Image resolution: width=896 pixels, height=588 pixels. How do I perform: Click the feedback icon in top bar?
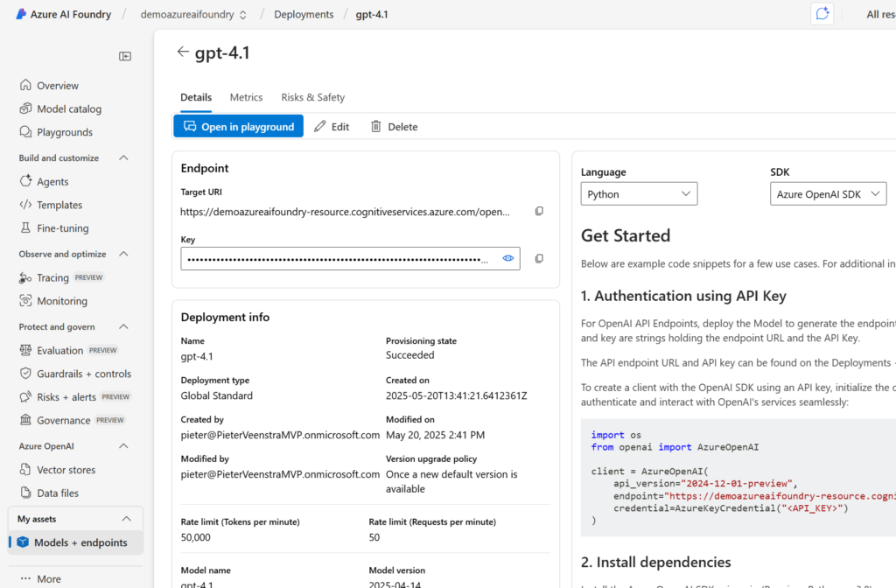pos(822,14)
